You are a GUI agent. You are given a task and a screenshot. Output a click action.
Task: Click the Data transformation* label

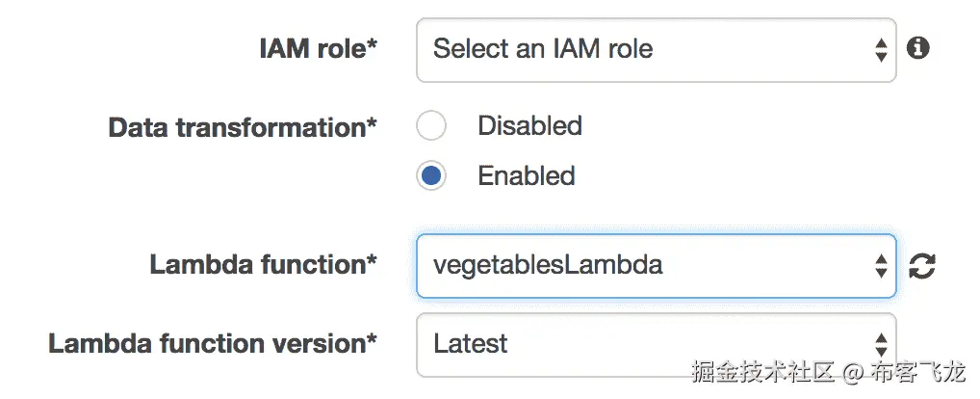tap(243, 128)
